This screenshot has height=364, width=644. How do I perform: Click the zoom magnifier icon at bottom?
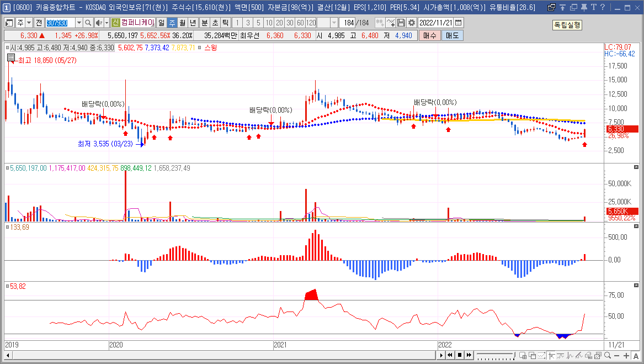pos(608,355)
